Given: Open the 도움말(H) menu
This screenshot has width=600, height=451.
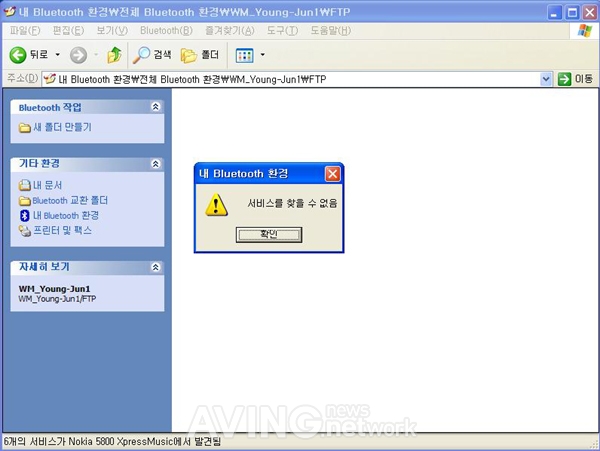Looking at the screenshot, I should (x=331, y=31).
